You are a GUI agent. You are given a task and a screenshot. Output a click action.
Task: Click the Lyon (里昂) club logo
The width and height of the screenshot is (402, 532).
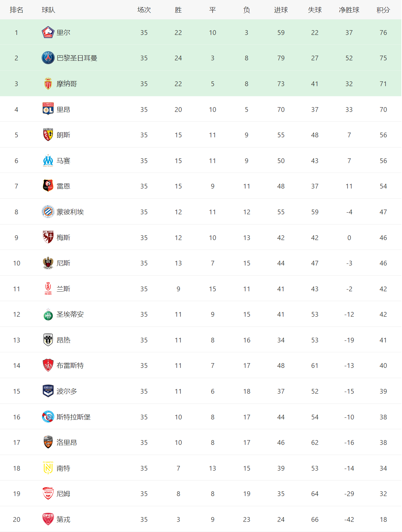(x=48, y=109)
